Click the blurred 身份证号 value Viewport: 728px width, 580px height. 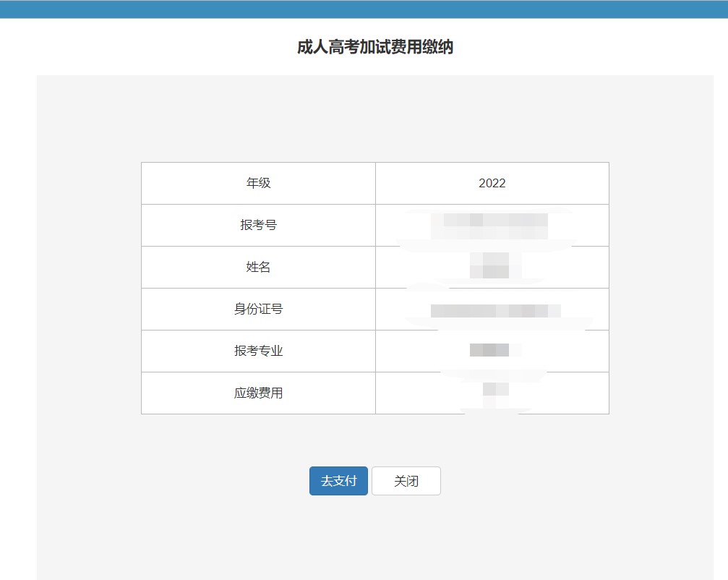494,310
